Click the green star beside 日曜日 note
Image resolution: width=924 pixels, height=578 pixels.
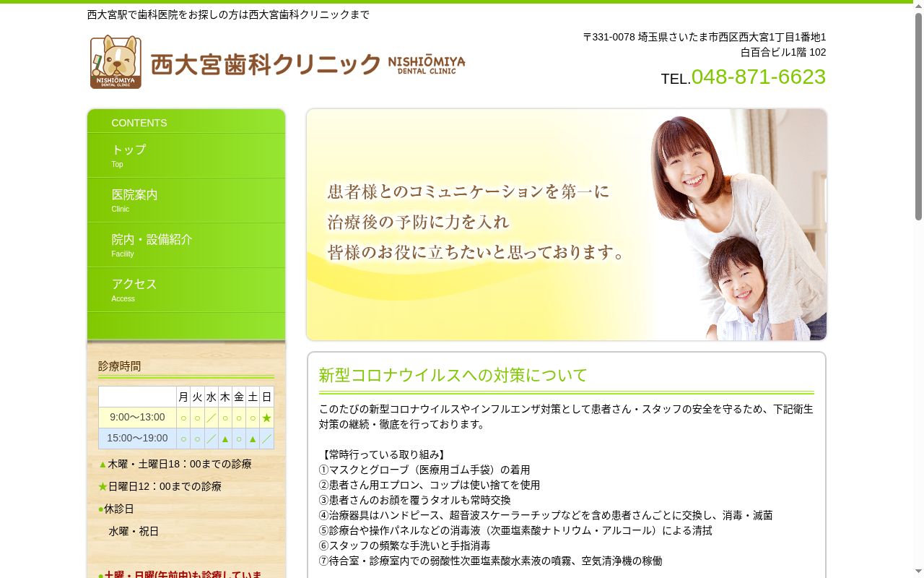click(x=103, y=486)
